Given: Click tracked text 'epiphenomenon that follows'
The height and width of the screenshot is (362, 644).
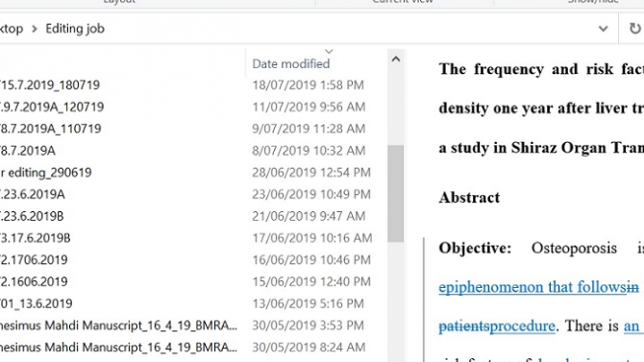Looking at the screenshot, I should click(533, 287).
